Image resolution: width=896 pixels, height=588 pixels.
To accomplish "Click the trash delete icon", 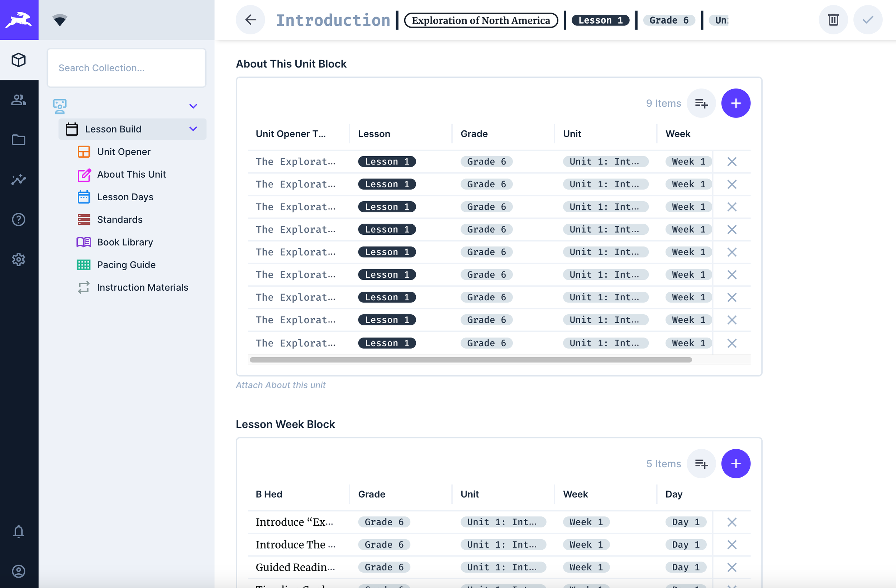I will (833, 20).
